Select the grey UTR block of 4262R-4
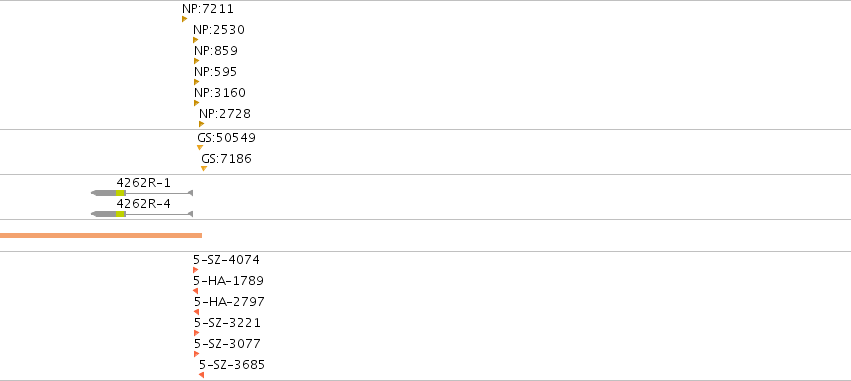This screenshot has width=851, height=381. pyautogui.click(x=105, y=214)
